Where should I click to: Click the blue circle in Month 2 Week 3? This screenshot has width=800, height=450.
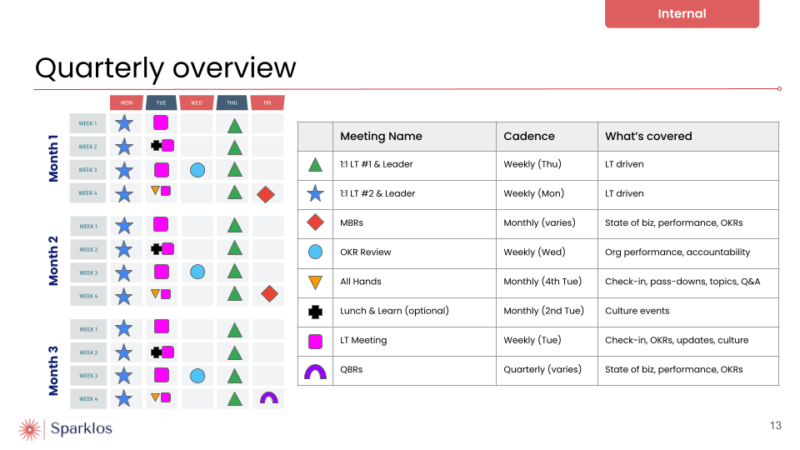pos(198,272)
